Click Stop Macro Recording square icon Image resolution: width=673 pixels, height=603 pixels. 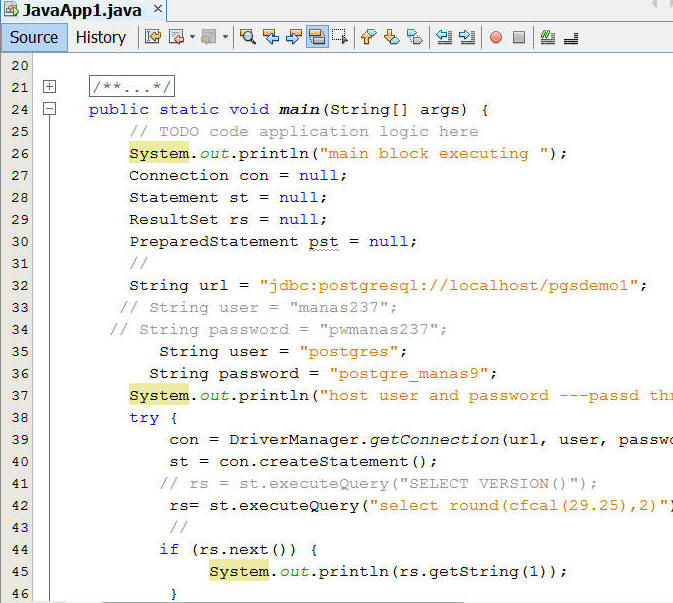[519, 37]
